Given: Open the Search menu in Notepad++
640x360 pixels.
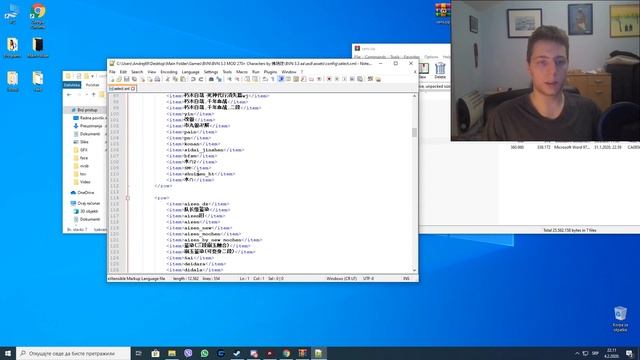Looking at the screenshot, I should [137, 72].
